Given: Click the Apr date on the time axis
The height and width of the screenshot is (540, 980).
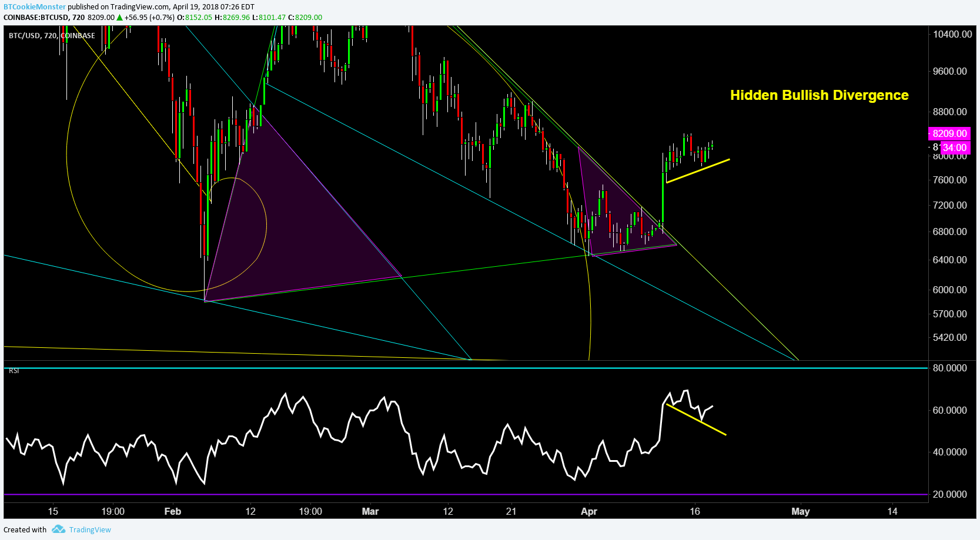Looking at the screenshot, I should [x=589, y=511].
